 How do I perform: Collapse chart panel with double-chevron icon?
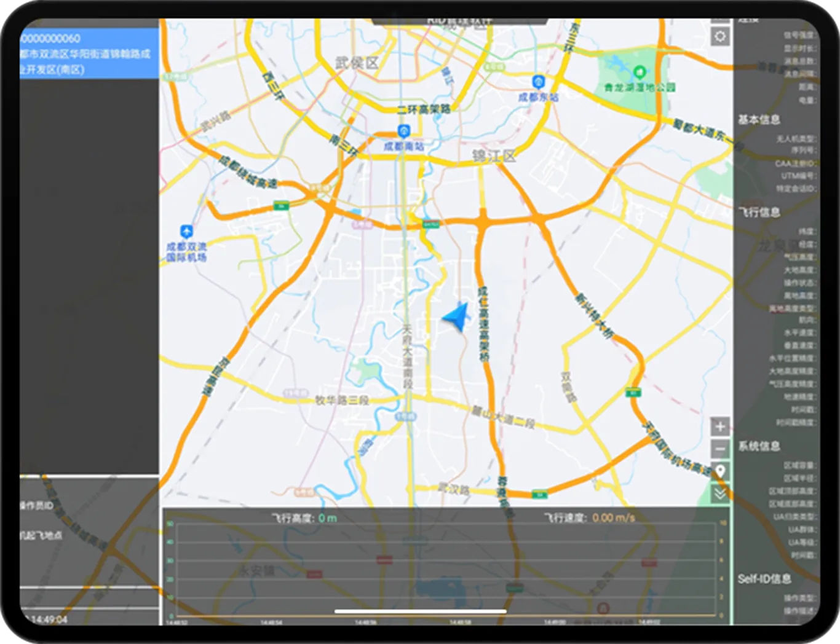[x=720, y=493]
